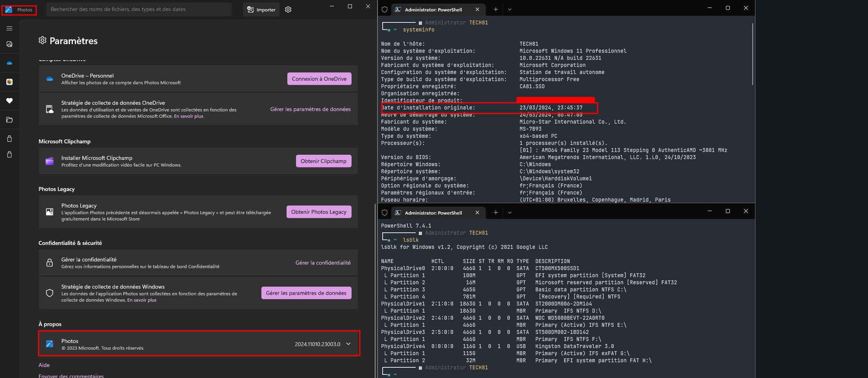The image size is (868, 378).
Task: Click the shield icon in bottom PowerShell window
Action: (x=385, y=213)
